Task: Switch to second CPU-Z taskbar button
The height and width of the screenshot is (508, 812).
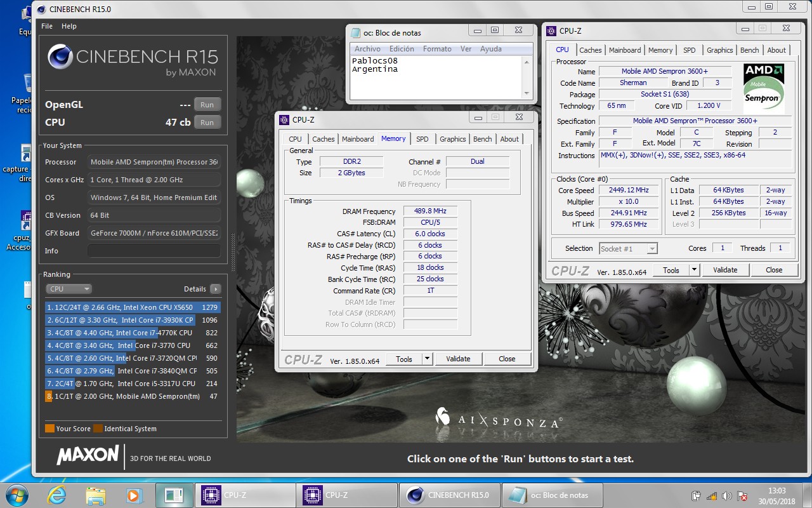Action: [346, 495]
